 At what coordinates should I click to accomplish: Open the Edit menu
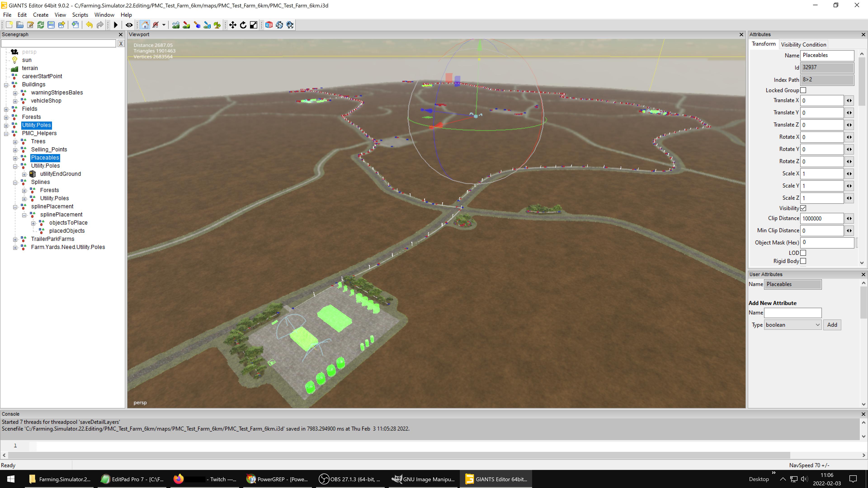click(x=22, y=15)
